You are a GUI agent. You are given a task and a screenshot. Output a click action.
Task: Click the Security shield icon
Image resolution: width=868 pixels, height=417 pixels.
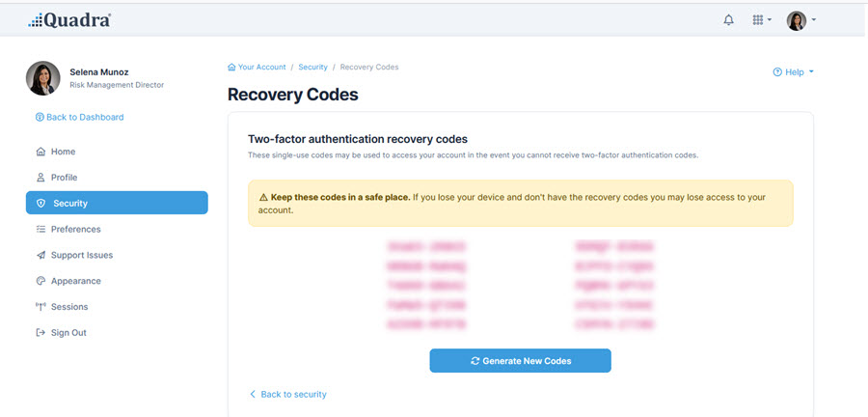click(x=41, y=204)
